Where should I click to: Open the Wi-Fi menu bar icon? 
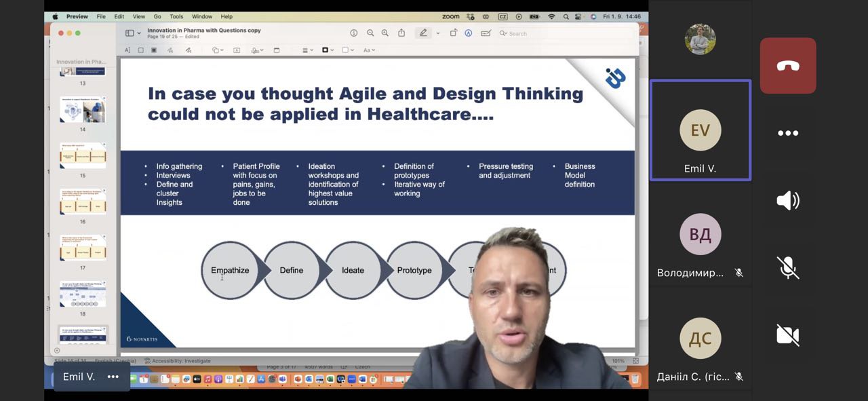tap(551, 16)
